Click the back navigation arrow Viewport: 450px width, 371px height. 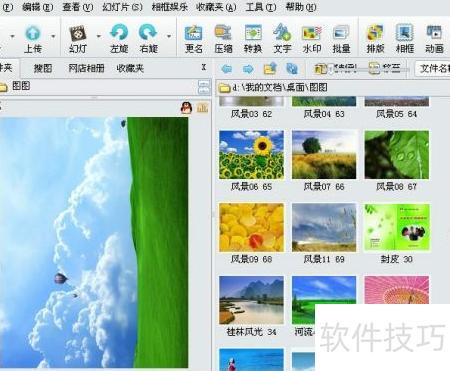227,69
